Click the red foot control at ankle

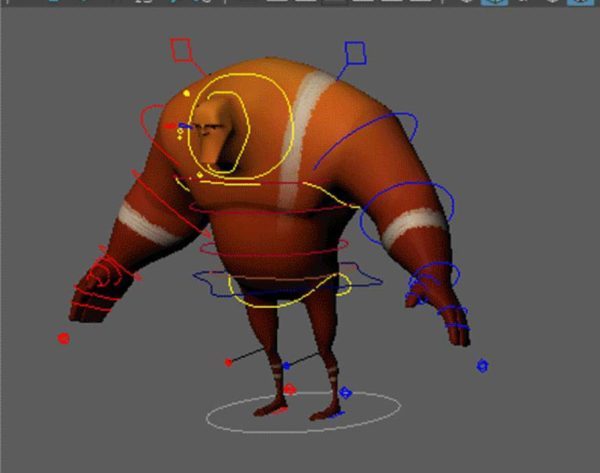tap(289, 390)
